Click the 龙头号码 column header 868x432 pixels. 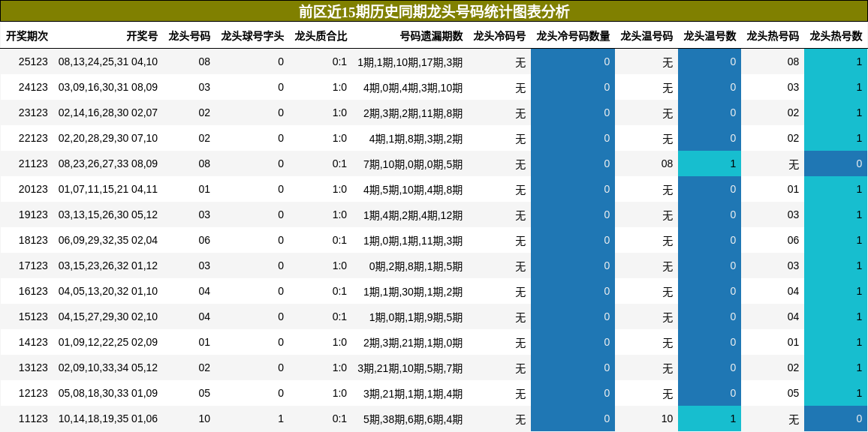point(189,37)
